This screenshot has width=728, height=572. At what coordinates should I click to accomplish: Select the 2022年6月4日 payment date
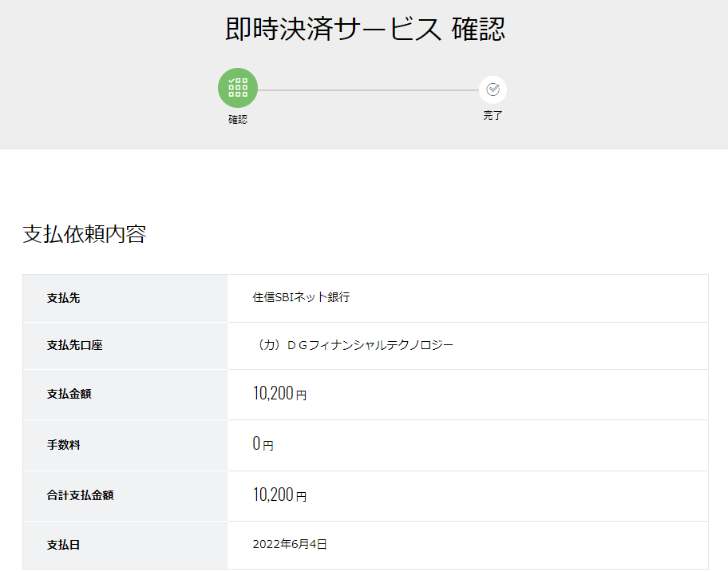point(290,544)
